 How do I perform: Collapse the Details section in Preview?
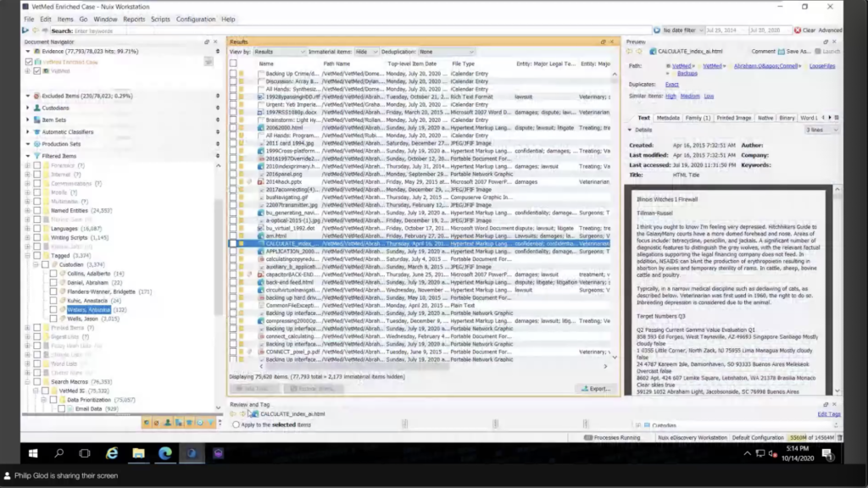[630, 130]
